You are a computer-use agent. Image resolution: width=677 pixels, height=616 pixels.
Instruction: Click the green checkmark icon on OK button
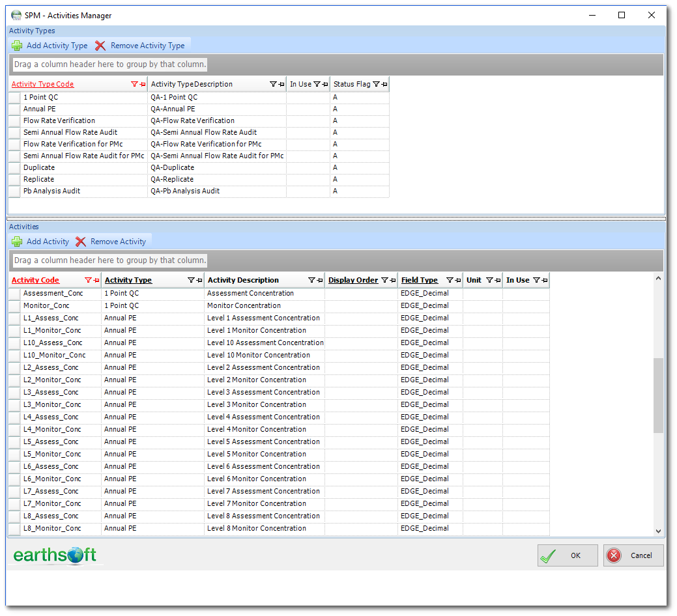[x=548, y=555]
